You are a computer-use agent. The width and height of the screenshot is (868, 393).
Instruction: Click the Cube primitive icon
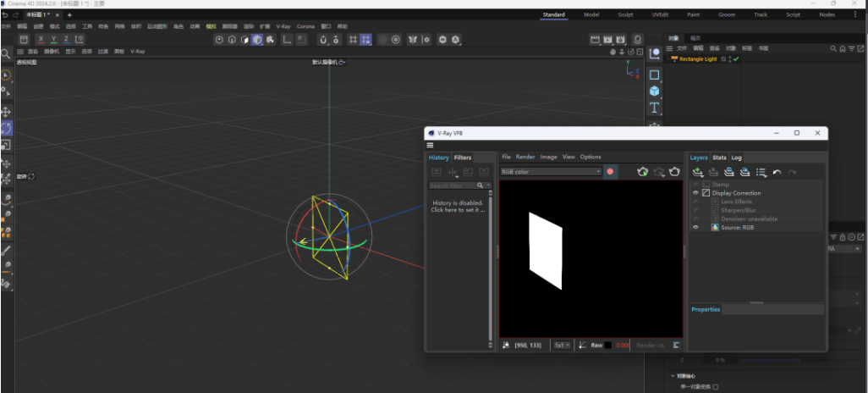click(654, 91)
